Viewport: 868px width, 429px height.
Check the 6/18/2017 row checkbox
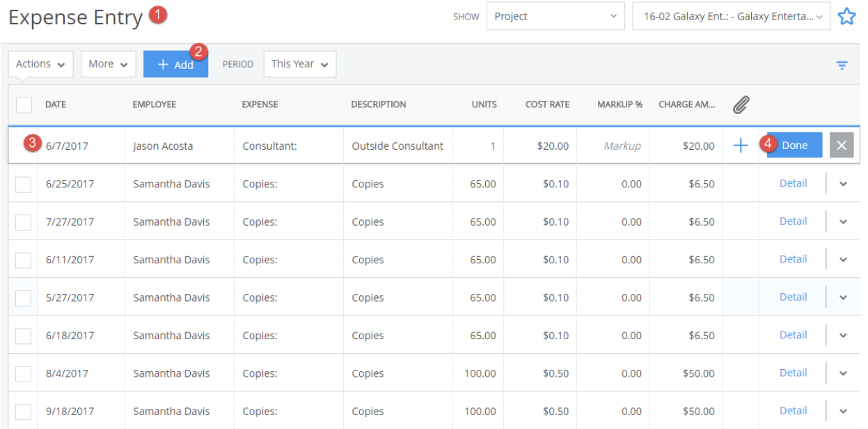pyautogui.click(x=24, y=336)
